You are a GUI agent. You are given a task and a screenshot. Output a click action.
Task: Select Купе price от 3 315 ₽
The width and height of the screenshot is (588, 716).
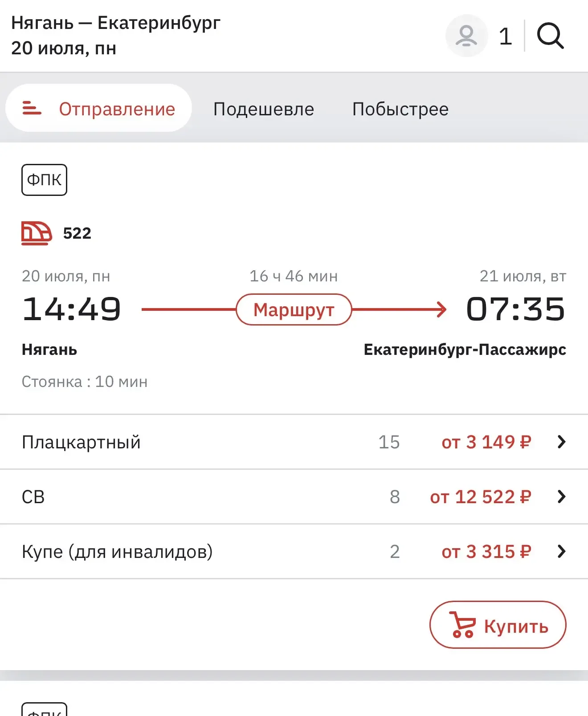486,552
